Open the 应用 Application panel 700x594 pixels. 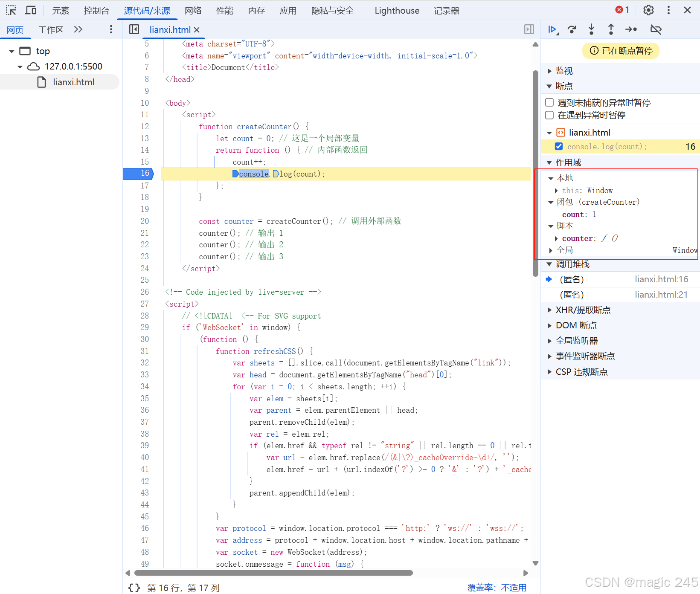[288, 11]
